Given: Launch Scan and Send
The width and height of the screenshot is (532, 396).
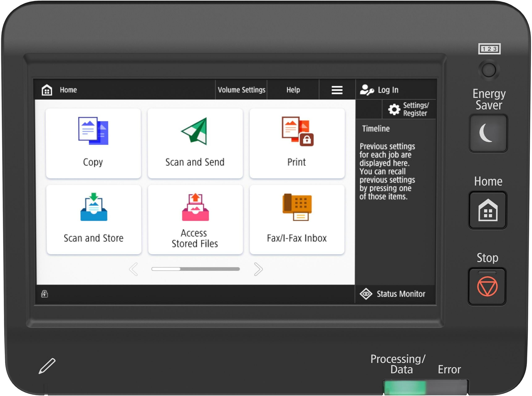Looking at the screenshot, I should 195,143.
